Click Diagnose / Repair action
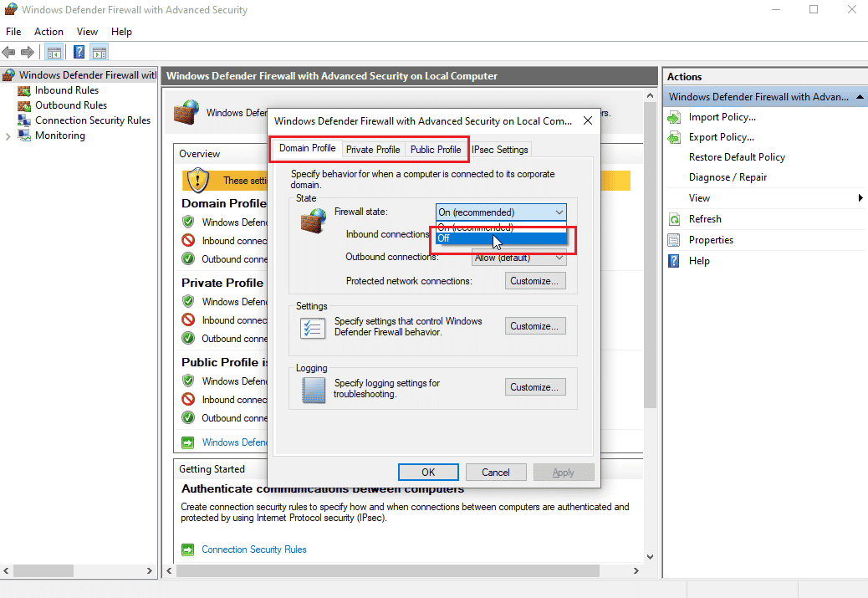This screenshot has height=598, width=868. (728, 177)
